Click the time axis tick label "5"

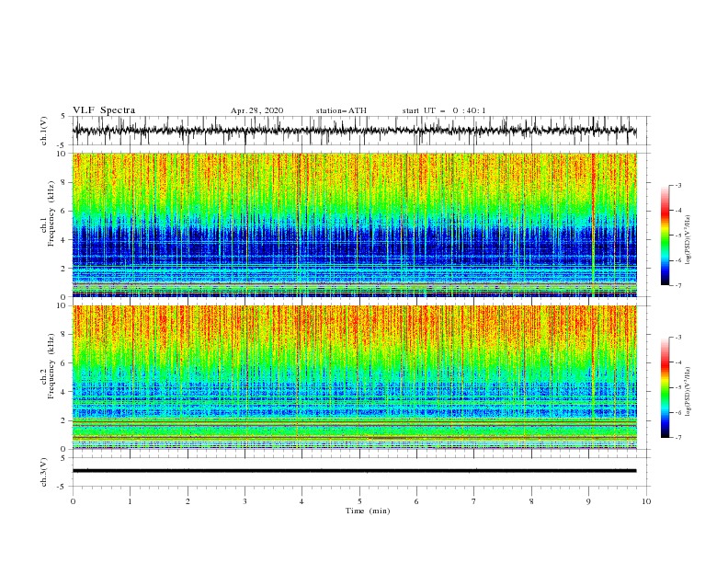click(359, 501)
